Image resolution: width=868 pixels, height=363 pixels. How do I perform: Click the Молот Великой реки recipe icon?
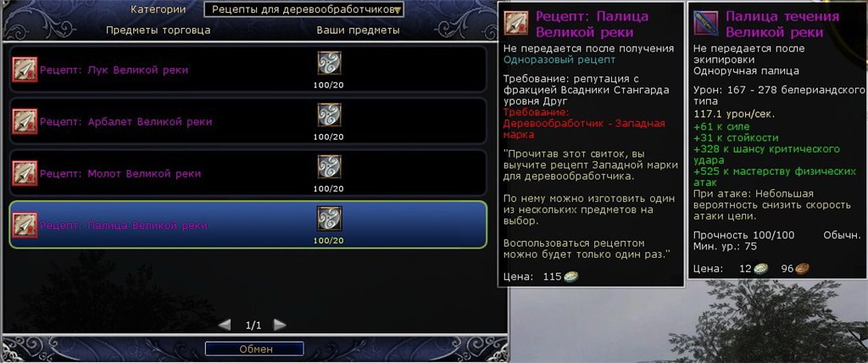[x=25, y=174]
